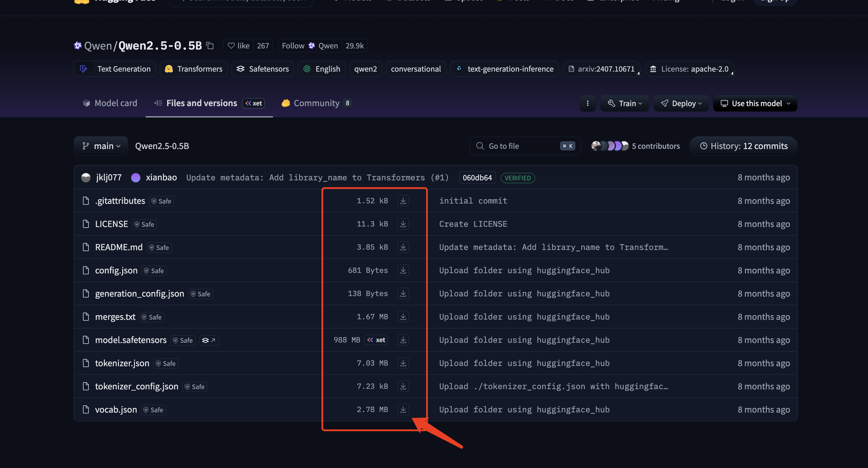The height and width of the screenshot is (468, 868).
Task: Click the xet badge on Files and versions tab
Action: 253,103
